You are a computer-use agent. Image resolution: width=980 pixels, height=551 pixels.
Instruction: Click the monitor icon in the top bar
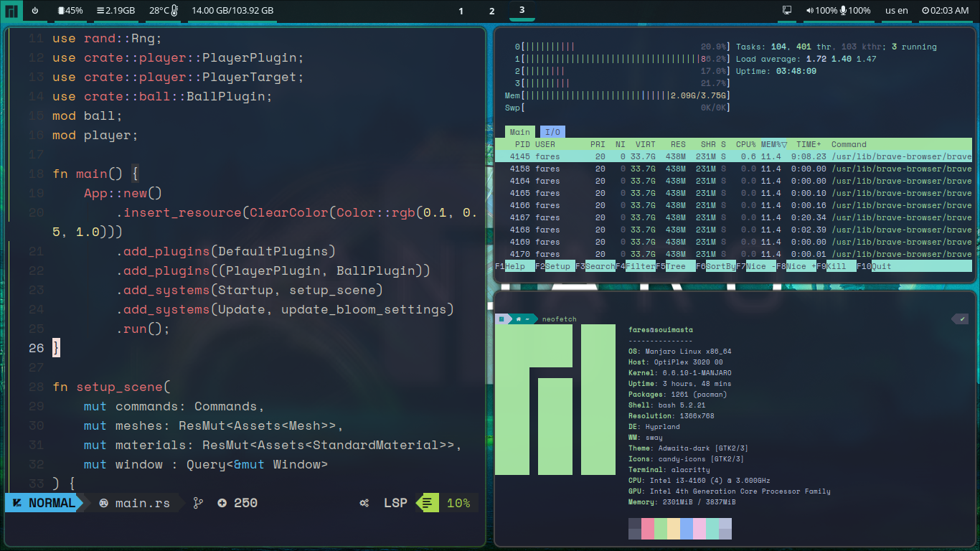tap(787, 11)
